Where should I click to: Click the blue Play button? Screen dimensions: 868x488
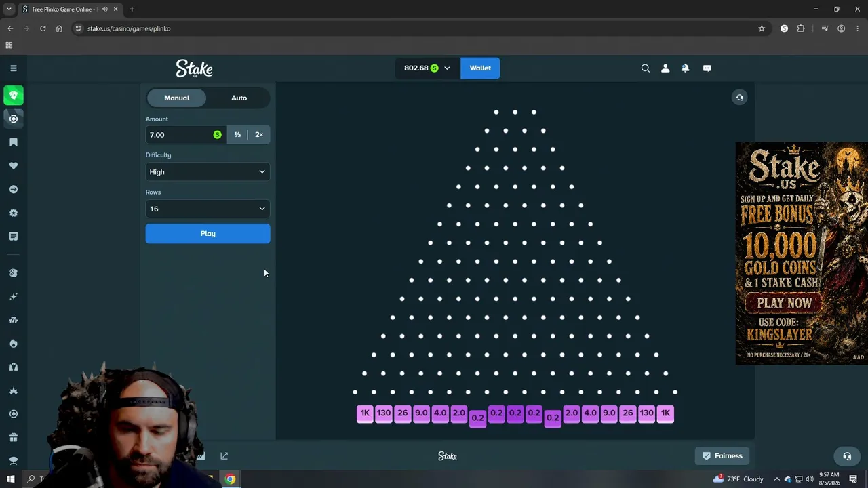click(x=208, y=234)
